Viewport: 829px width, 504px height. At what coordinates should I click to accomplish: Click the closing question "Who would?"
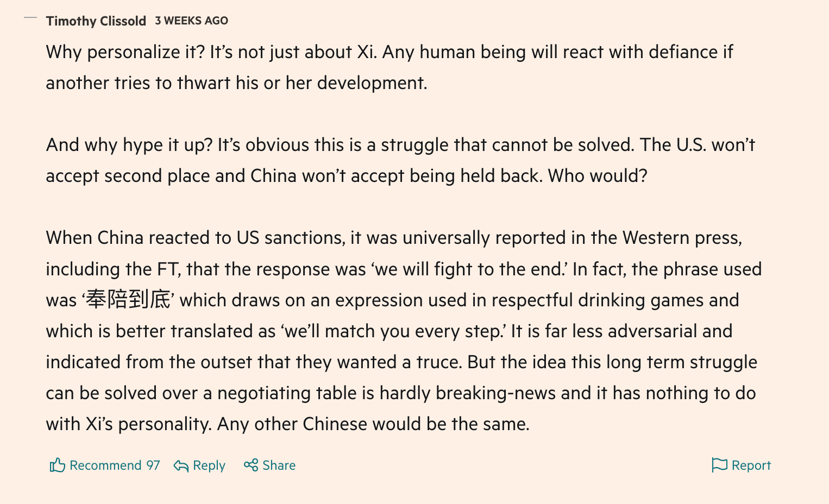point(597,176)
